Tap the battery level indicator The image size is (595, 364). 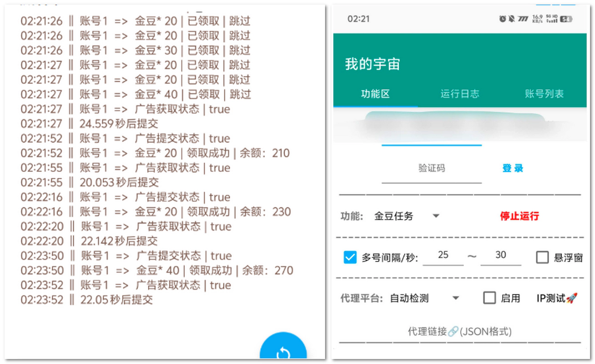pyautogui.click(x=566, y=19)
